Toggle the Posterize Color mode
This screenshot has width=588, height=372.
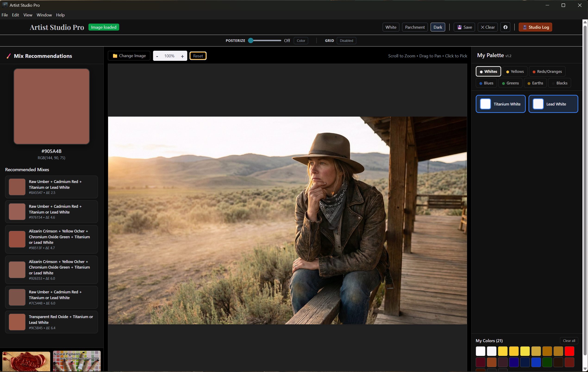301,40
